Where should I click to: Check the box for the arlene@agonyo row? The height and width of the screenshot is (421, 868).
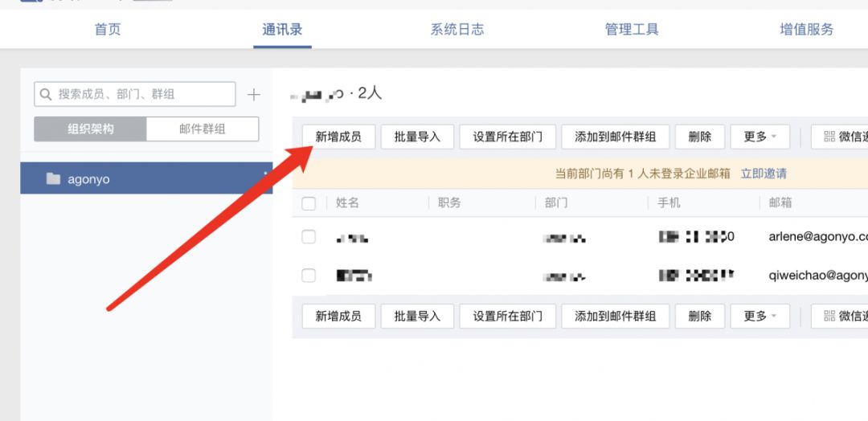(x=309, y=237)
